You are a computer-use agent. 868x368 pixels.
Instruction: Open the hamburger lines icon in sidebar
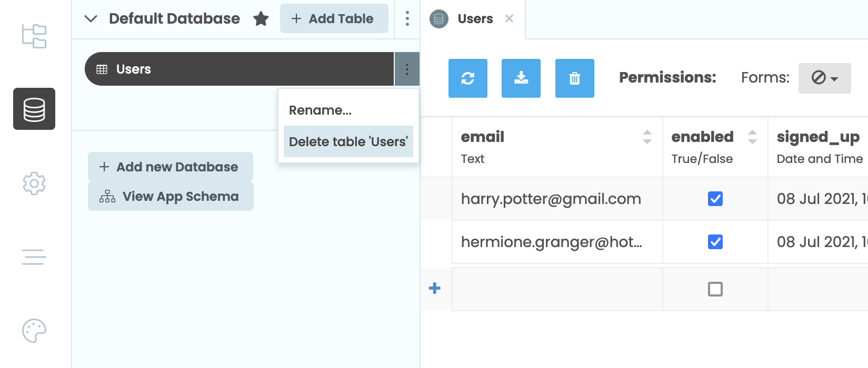[34, 257]
